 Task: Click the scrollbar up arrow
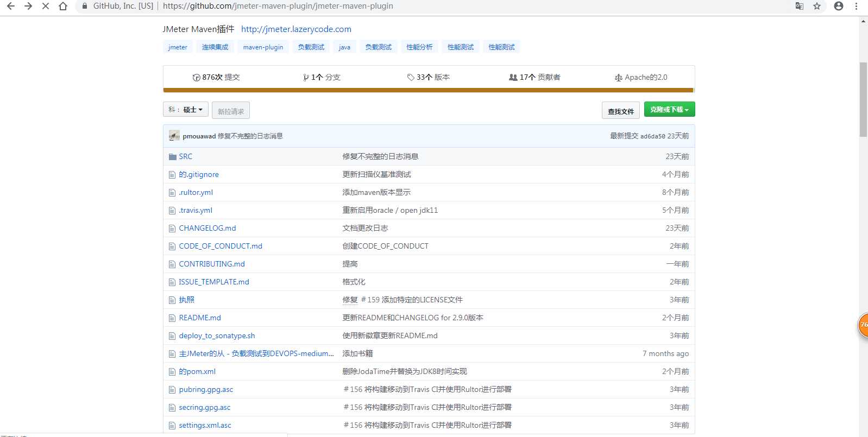click(x=863, y=21)
